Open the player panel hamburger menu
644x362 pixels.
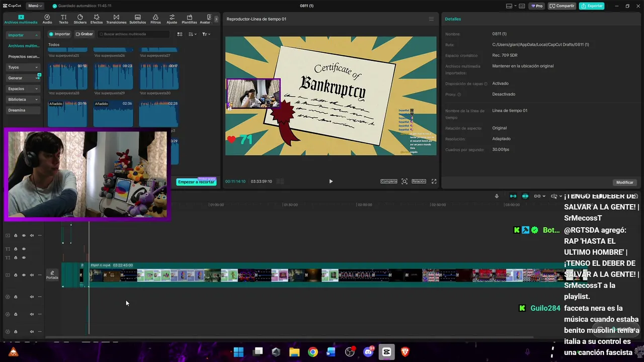coord(431,19)
